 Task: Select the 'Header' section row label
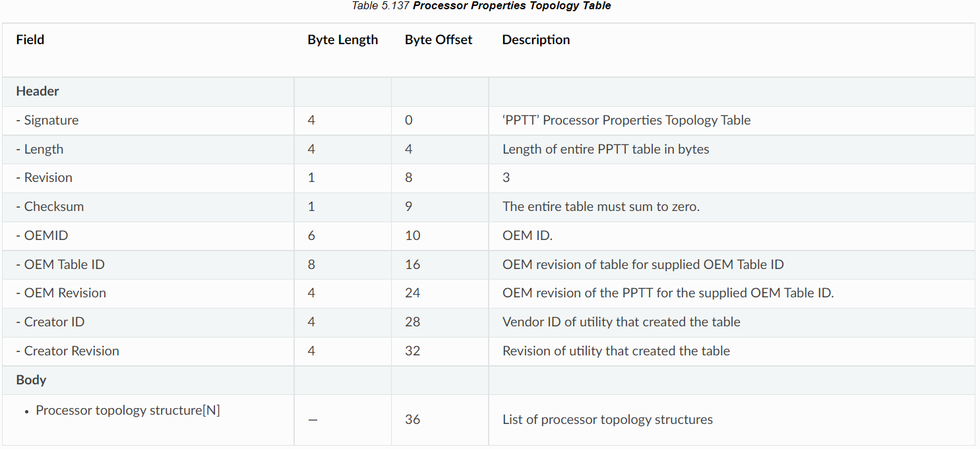pyautogui.click(x=38, y=92)
